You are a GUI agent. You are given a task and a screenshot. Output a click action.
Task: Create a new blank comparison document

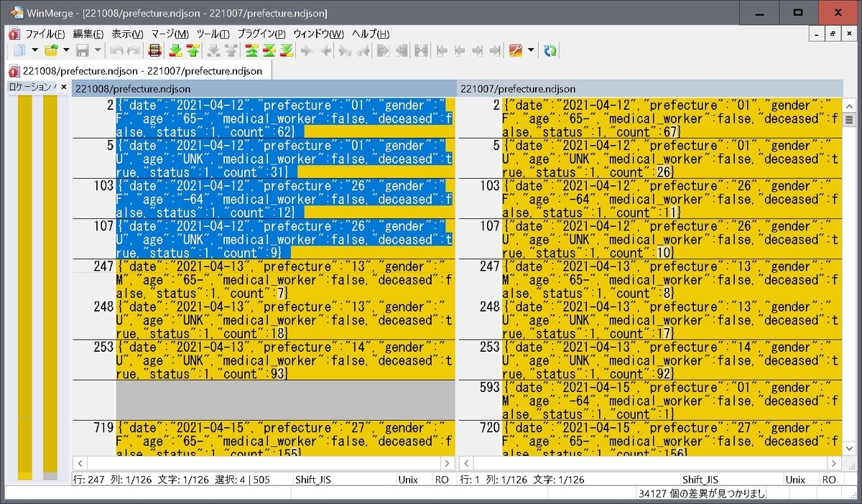[x=19, y=50]
